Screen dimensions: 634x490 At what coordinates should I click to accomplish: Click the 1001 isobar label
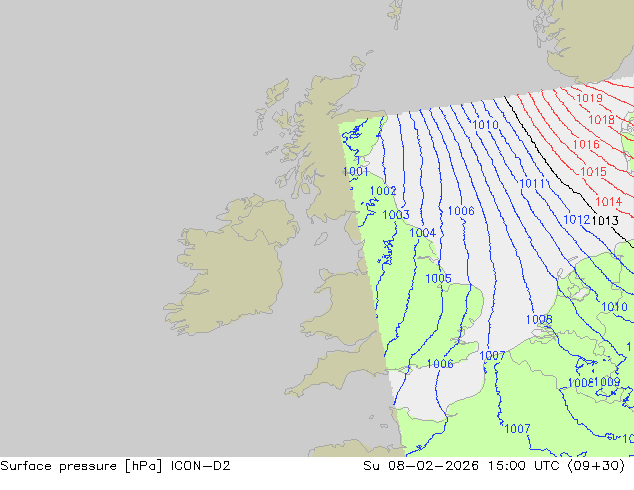point(355,171)
